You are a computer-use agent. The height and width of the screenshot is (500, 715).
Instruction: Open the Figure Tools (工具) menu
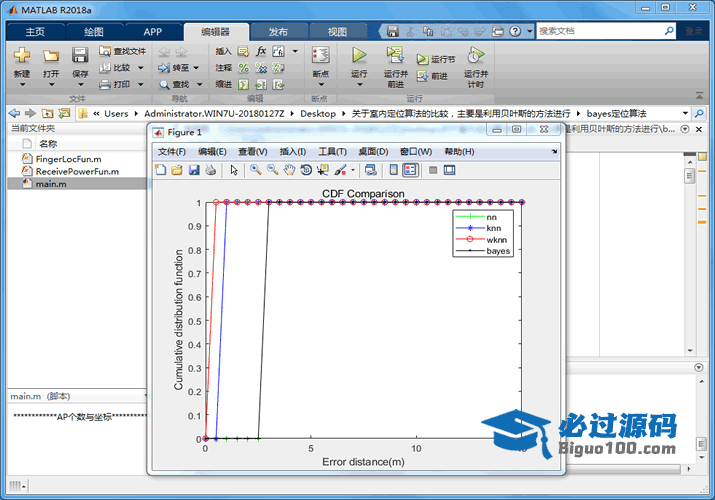click(332, 152)
